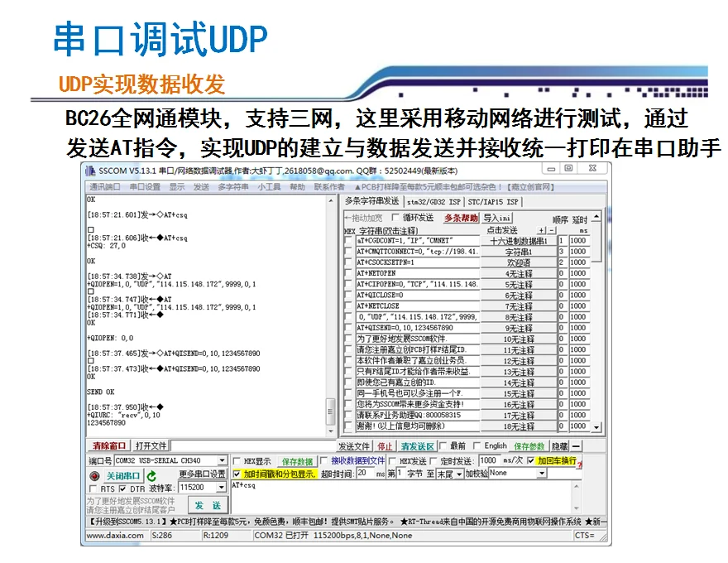Click the minus button beside 点击发送
728x563 pixels.
(551, 230)
